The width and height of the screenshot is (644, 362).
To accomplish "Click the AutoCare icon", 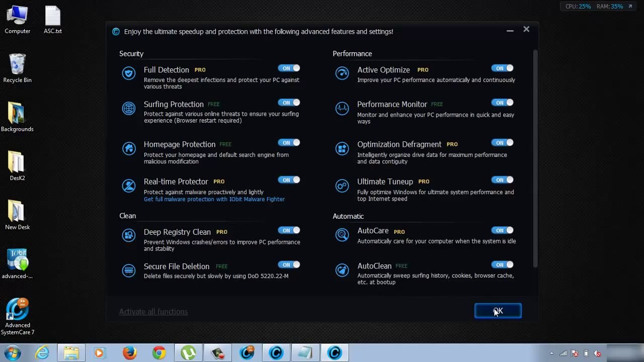I will point(342,234).
